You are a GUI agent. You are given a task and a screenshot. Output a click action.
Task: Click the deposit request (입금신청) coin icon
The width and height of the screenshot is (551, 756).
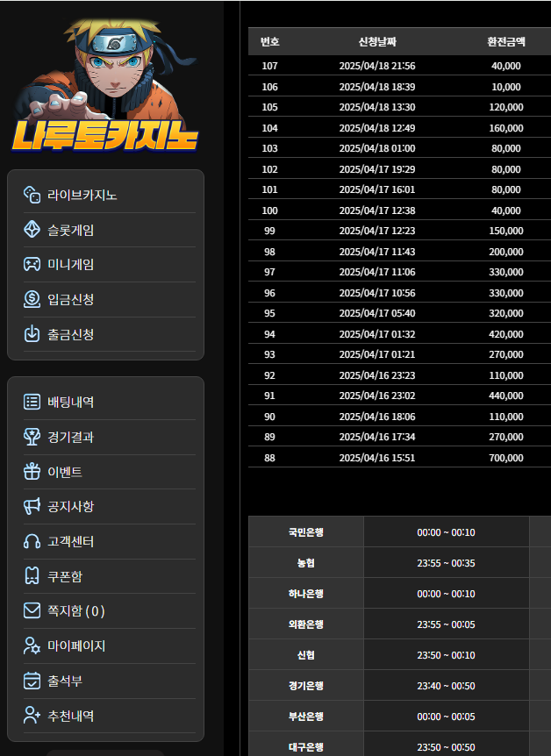(32, 299)
